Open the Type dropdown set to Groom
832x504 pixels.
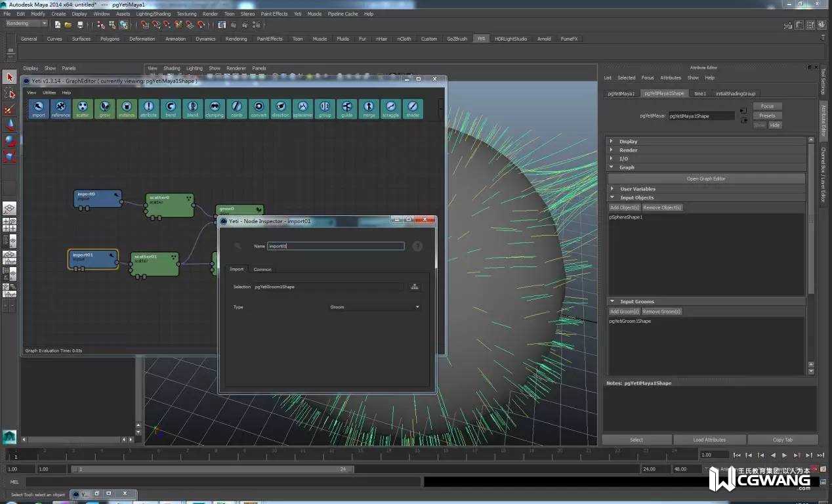pos(374,307)
